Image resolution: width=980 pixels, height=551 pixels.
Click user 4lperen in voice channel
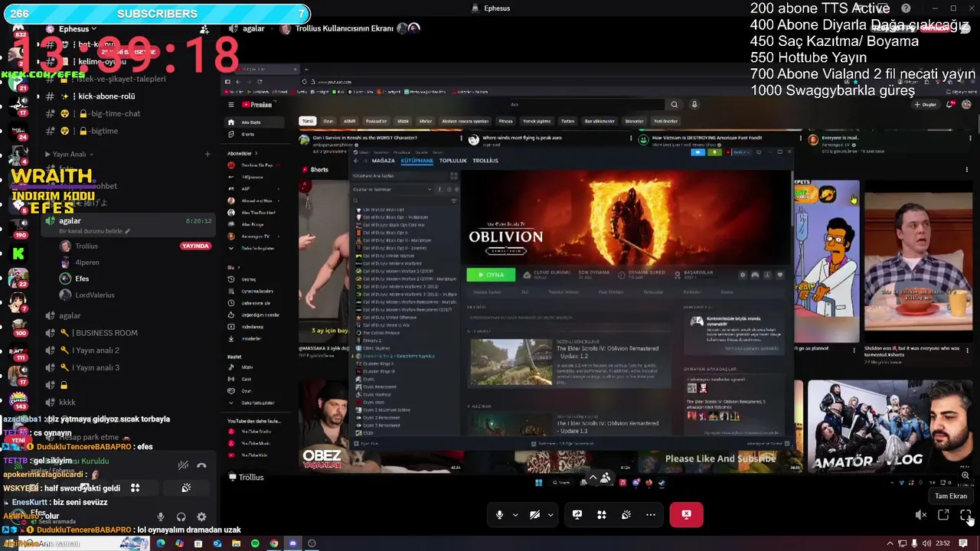(87, 262)
